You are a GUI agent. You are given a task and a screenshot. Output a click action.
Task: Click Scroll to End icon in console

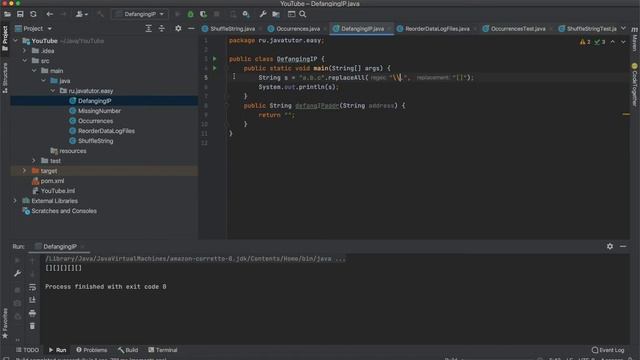point(32,300)
